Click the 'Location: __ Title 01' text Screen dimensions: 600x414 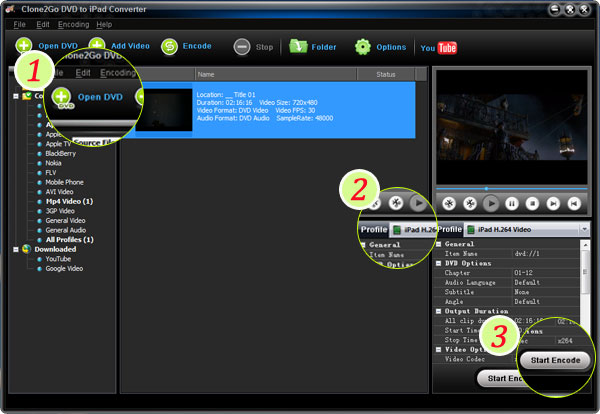226,95
